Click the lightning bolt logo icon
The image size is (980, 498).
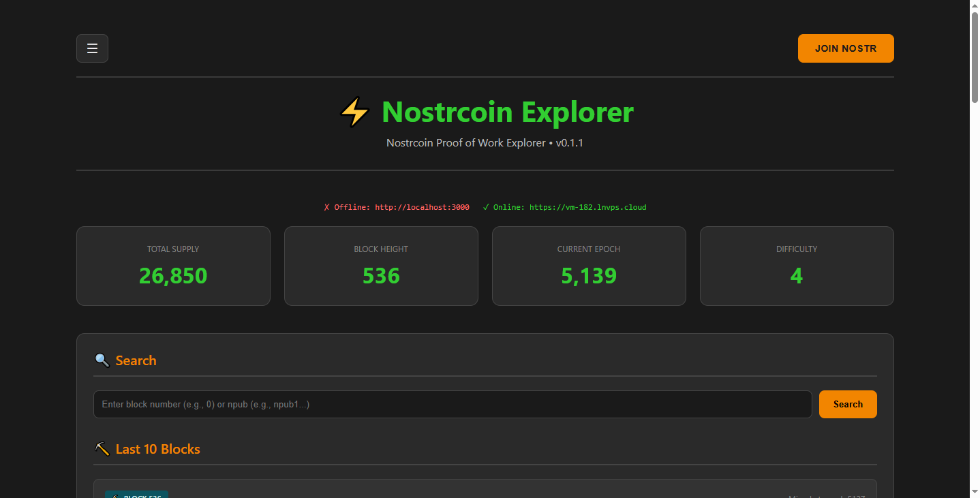354,112
